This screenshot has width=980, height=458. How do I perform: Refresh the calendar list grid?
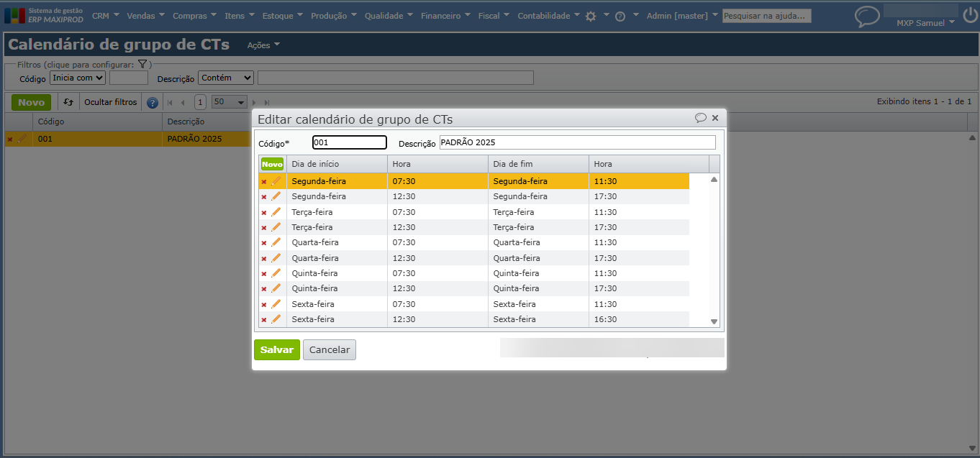68,102
